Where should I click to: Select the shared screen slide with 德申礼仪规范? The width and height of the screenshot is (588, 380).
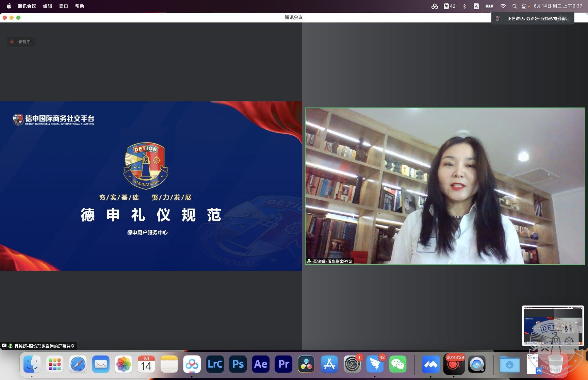(151, 186)
